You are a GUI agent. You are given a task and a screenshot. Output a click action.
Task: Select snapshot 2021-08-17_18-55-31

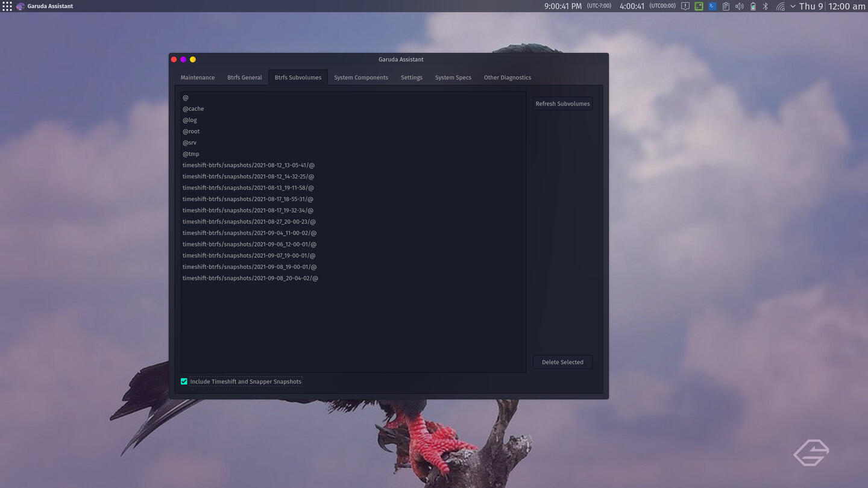coord(353,199)
